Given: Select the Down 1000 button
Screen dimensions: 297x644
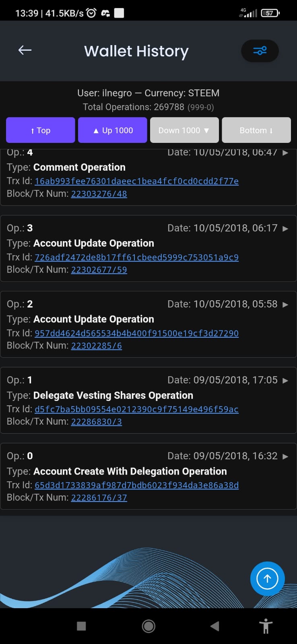Looking at the screenshot, I should click(x=184, y=130).
